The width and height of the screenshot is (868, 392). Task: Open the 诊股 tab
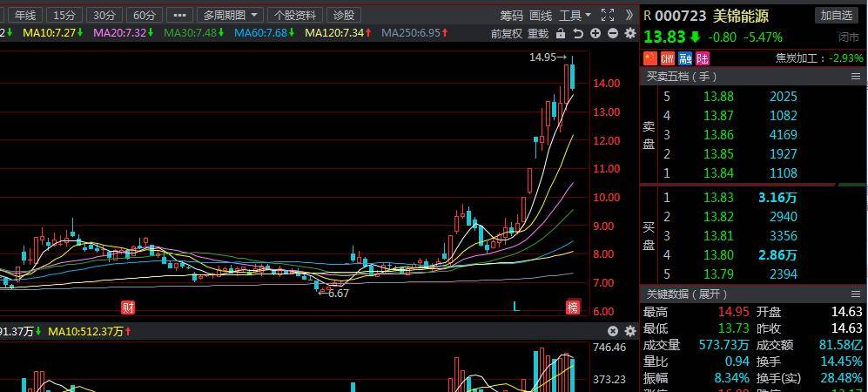tap(343, 15)
